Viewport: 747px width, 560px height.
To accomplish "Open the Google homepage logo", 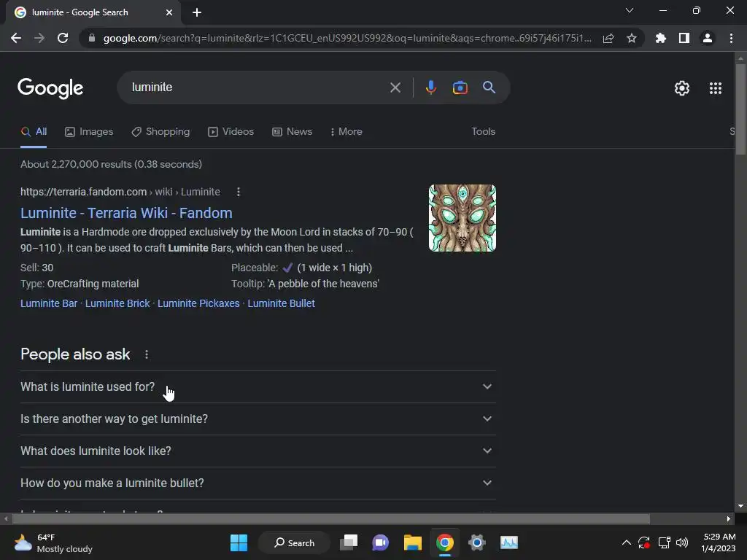I will click(x=50, y=88).
